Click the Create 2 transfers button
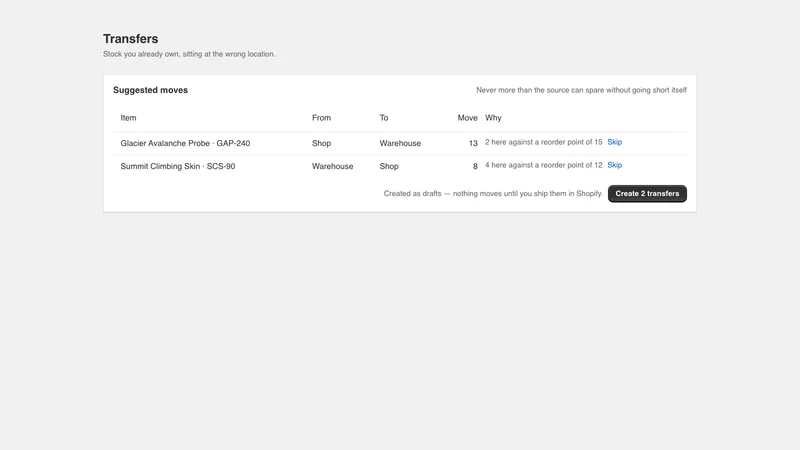This screenshot has height=450, width=800. (x=647, y=193)
